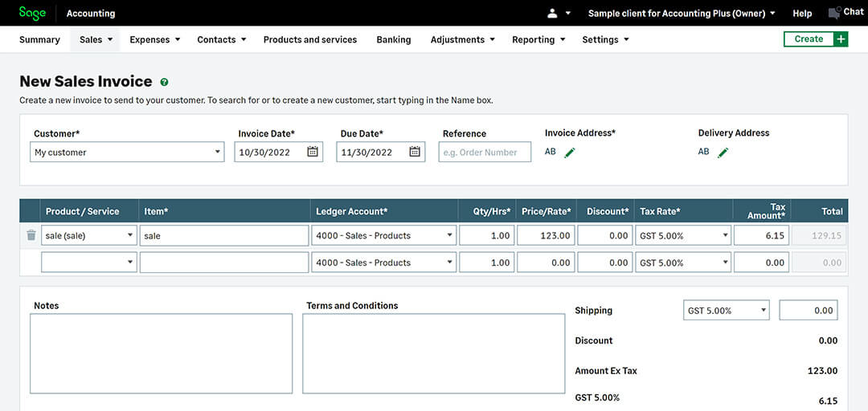The image size is (868, 411).
Task: Click the AB text under Invoice Address
Action: [551, 152]
